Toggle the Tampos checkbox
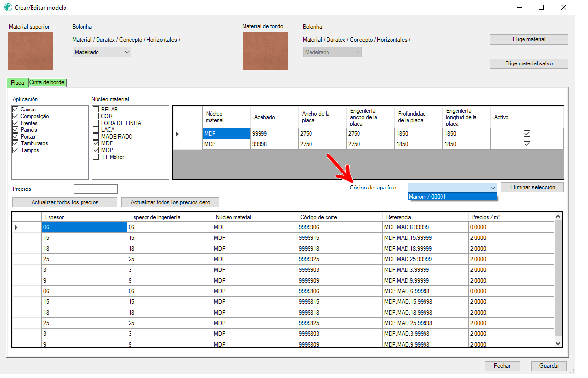This screenshot has width=588, height=378. tap(16, 150)
